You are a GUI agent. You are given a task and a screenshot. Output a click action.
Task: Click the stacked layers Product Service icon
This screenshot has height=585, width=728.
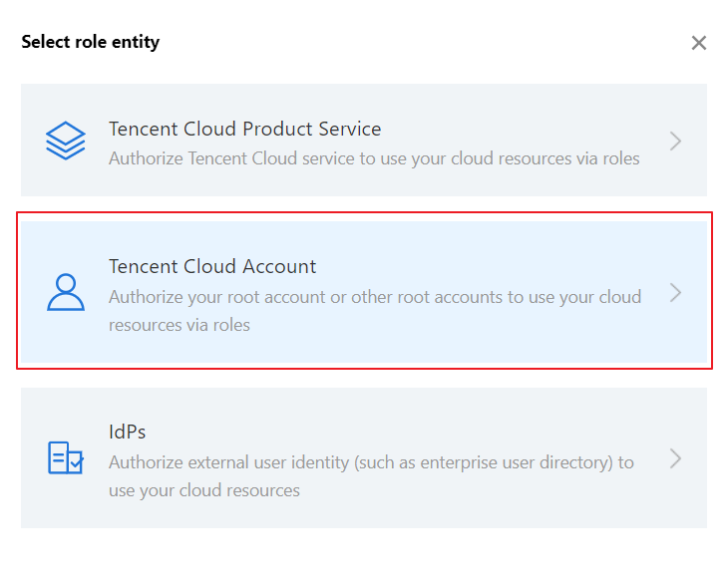point(66,141)
